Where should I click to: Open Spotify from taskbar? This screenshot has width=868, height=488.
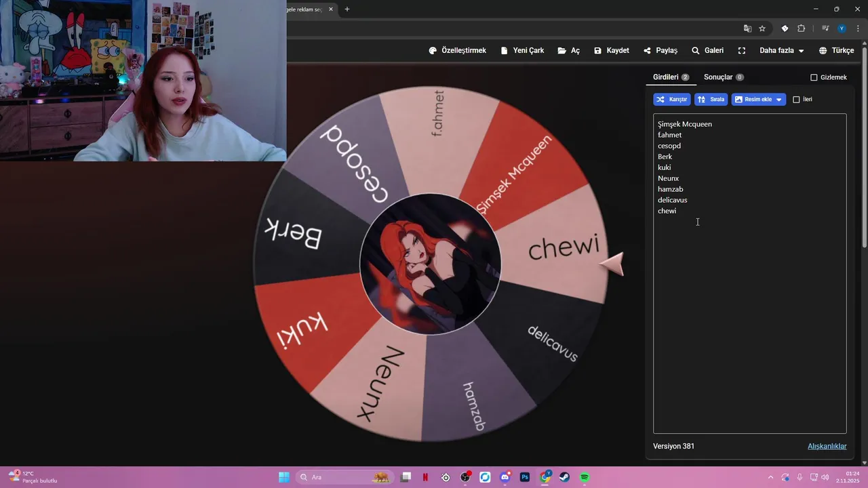[x=585, y=477]
